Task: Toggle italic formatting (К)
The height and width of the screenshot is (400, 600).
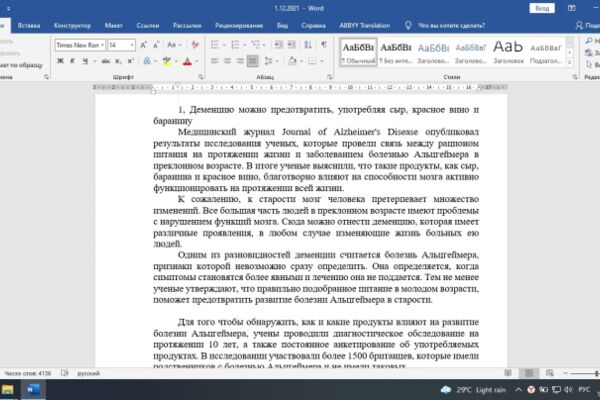Action: [x=72, y=61]
